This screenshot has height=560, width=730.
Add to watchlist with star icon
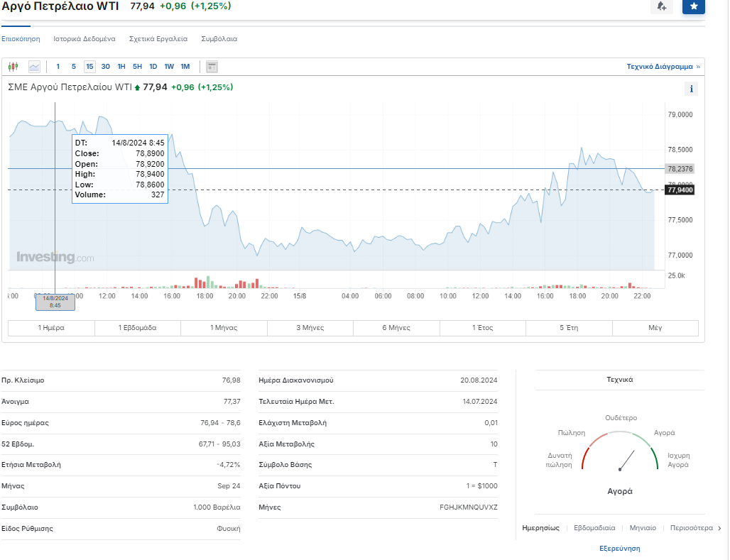pos(693,6)
